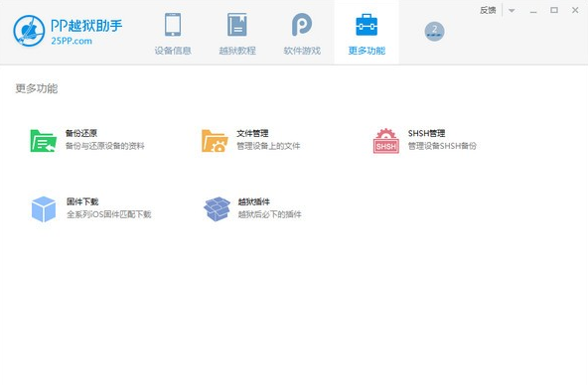Click the 备份还原 title text

tap(81, 133)
